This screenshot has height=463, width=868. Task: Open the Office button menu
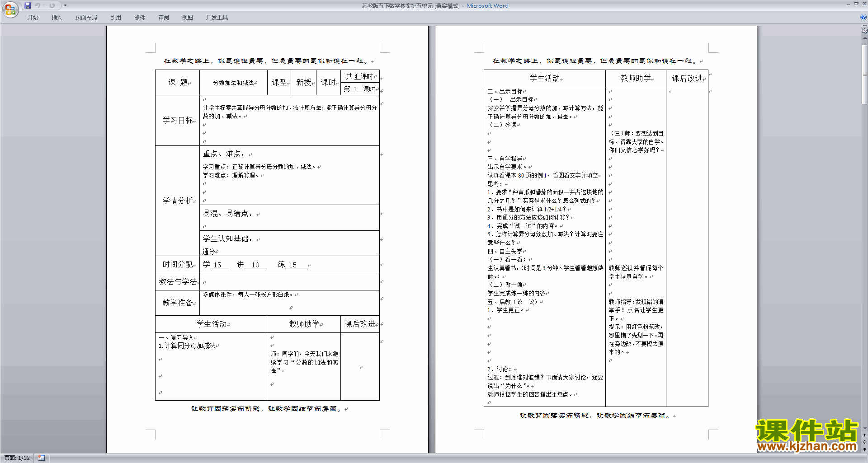(x=10, y=9)
